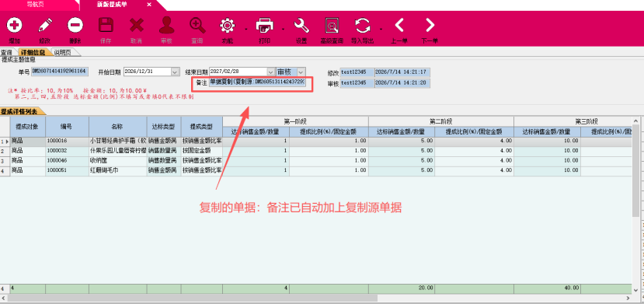Close the 新版提成单 tab with X
This screenshot has height=304, width=644.
point(149,5)
